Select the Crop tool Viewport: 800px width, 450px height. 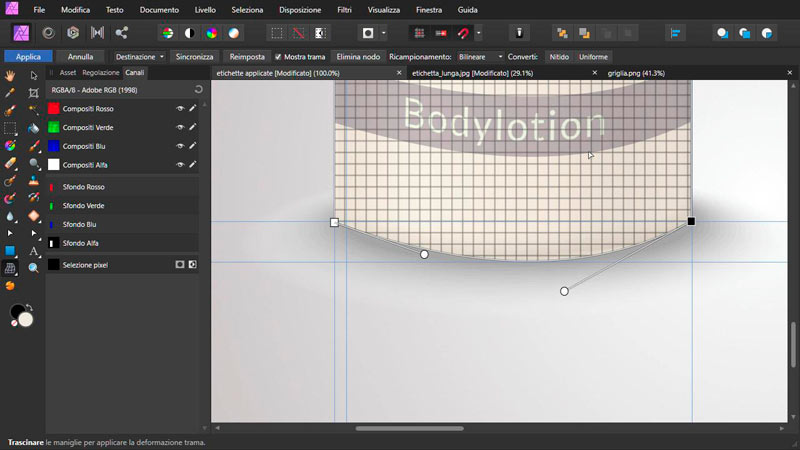tap(34, 93)
